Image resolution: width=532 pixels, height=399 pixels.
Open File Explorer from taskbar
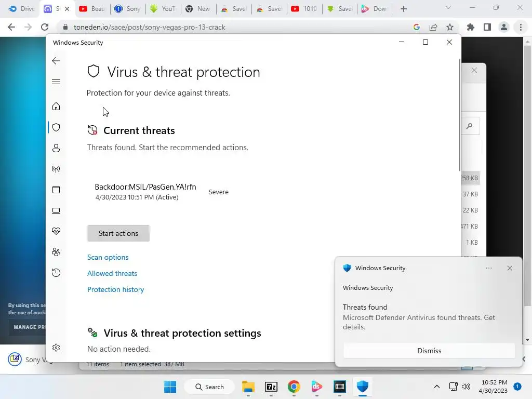[x=248, y=387]
